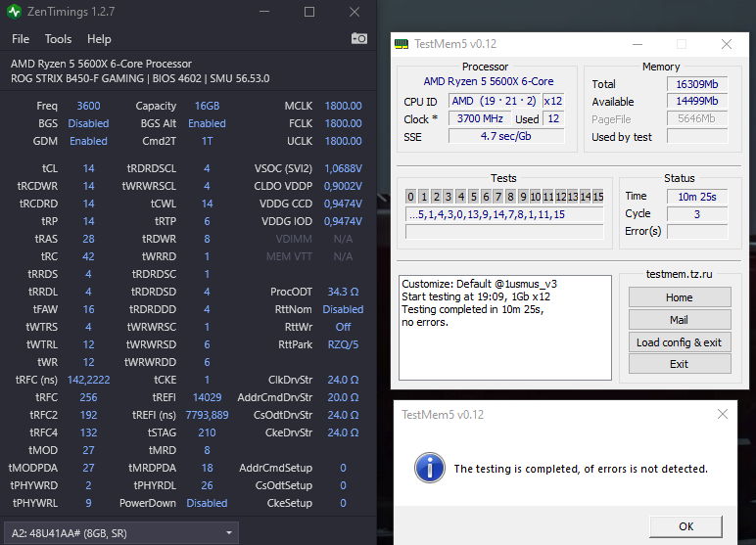Close the TestMem5 main window
This screenshot has width=756, height=545.
[726, 44]
